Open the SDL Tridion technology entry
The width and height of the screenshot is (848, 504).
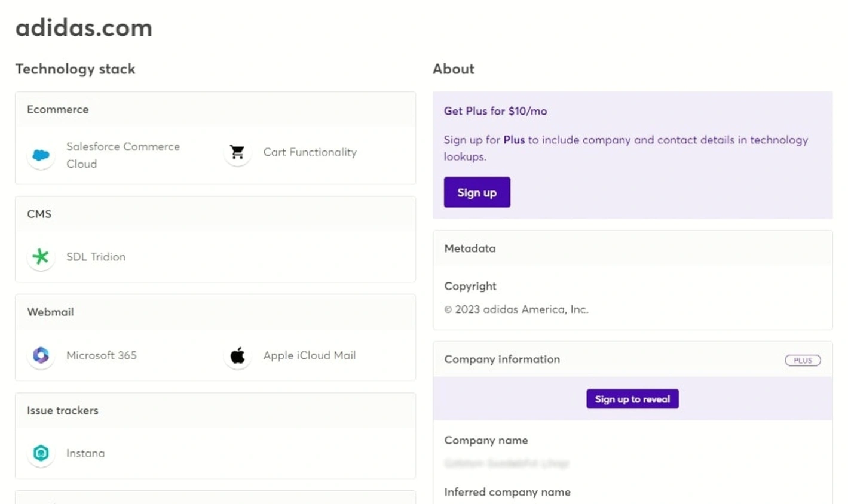(x=96, y=257)
